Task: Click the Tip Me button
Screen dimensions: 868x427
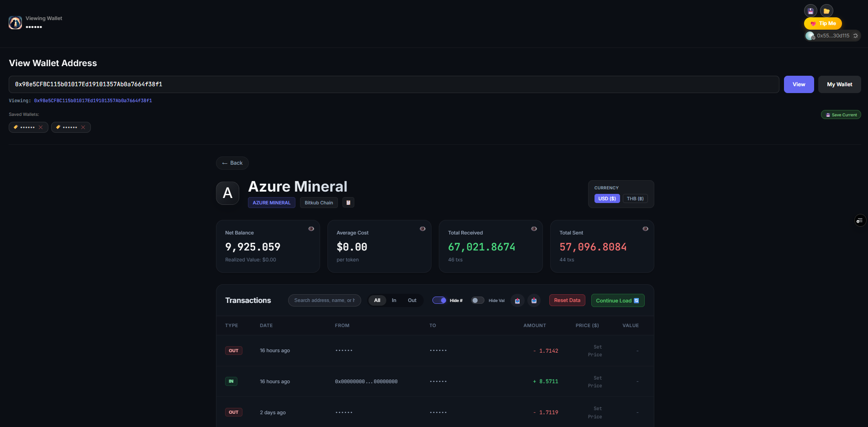Action: (x=822, y=23)
